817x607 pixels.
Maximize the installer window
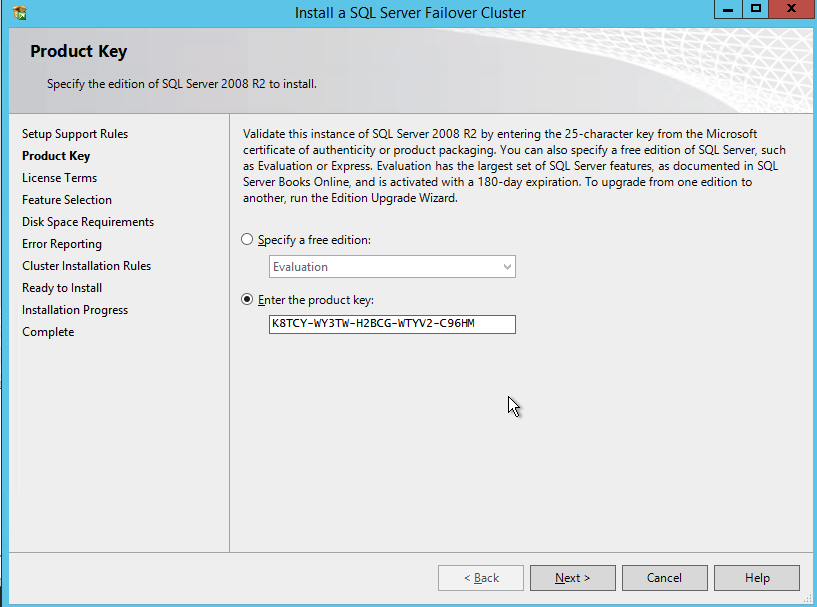pos(756,9)
